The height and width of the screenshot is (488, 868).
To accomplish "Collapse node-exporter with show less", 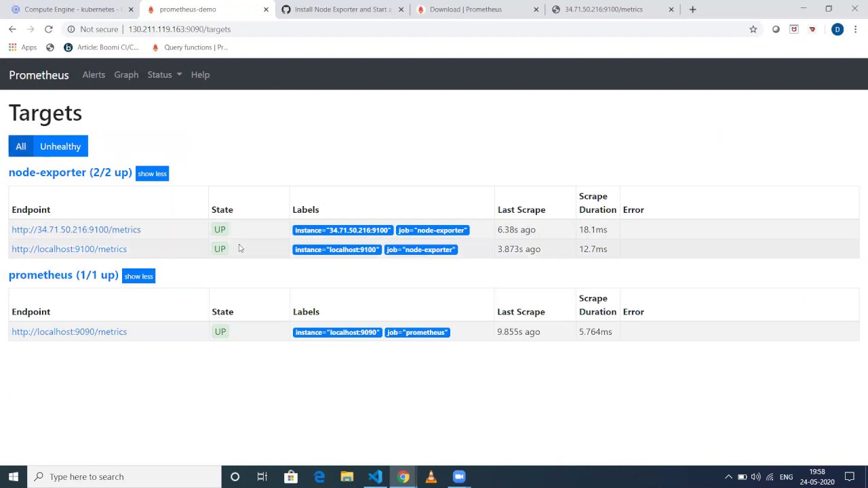I will click(152, 174).
